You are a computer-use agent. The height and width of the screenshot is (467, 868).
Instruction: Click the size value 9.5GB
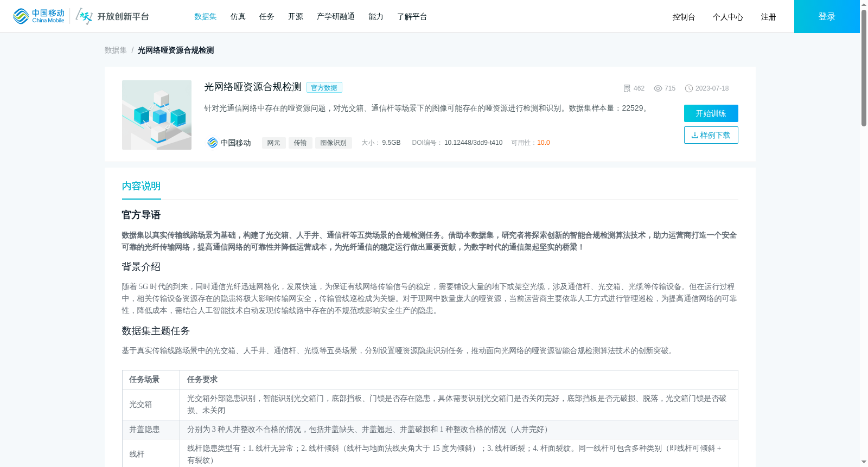391,143
